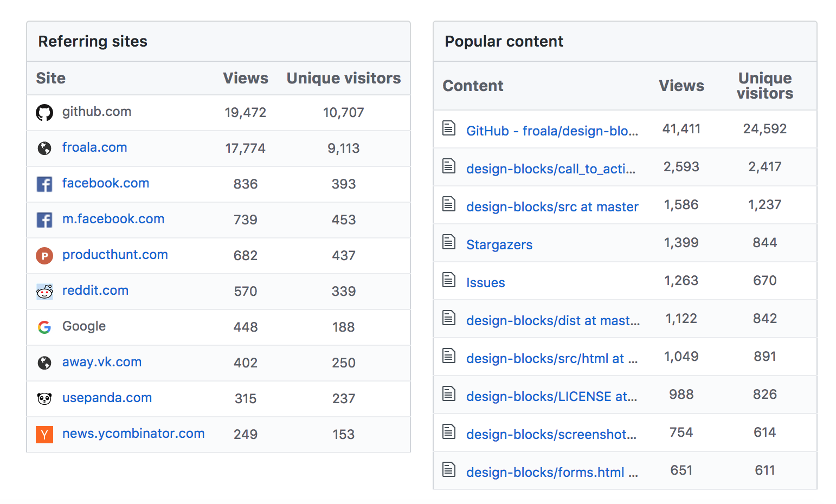Open the GitHub - froala/design-blocks content link

552,131
